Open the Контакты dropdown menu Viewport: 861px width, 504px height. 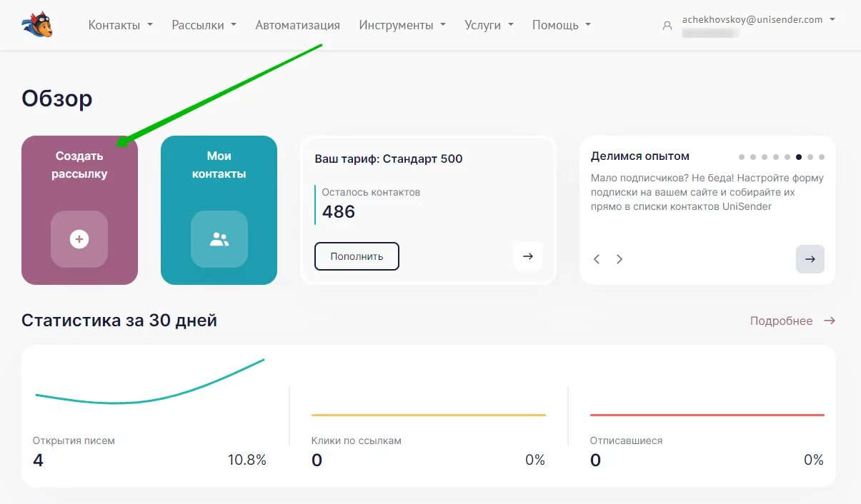click(121, 25)
